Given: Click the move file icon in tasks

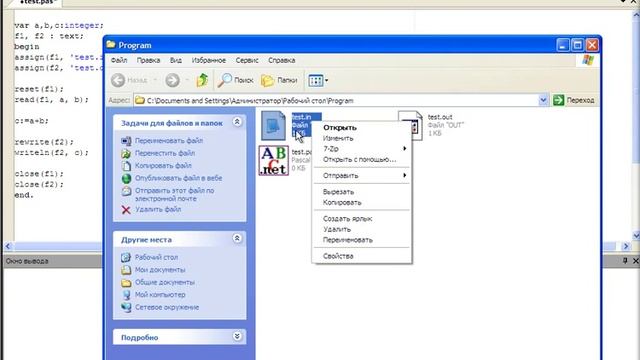Looking at the screenshot, I should (x=126, y=153).
